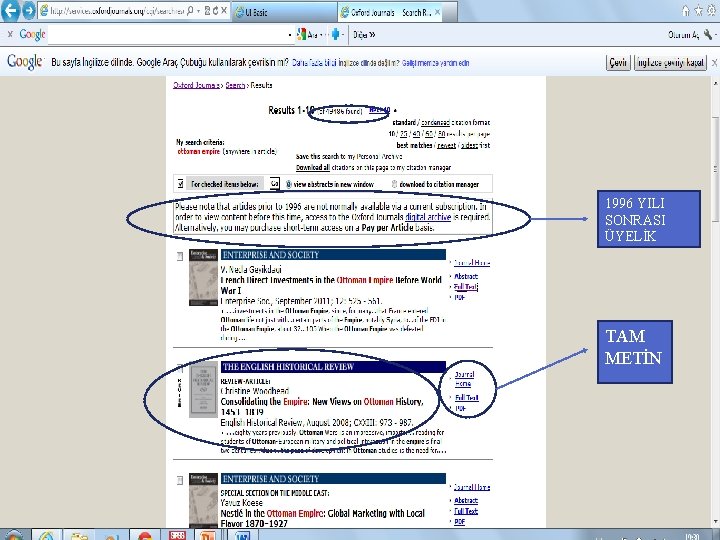
Task: Expand Diğer more toolbar items
Action: 364,35
